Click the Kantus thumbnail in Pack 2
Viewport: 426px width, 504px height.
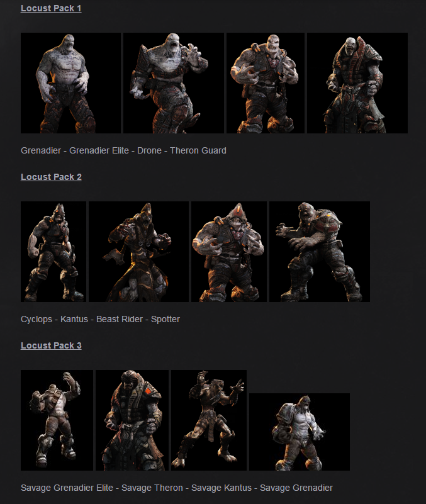138,252
